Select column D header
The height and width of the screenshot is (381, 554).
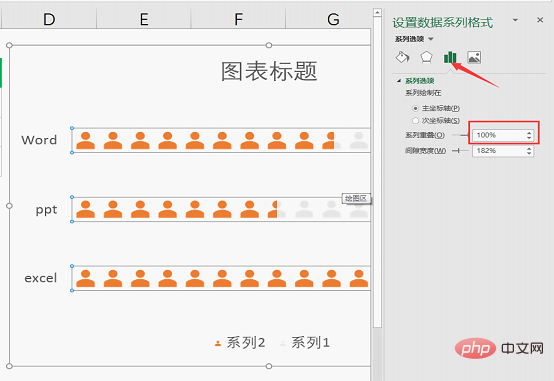click(x=49, y=19)
